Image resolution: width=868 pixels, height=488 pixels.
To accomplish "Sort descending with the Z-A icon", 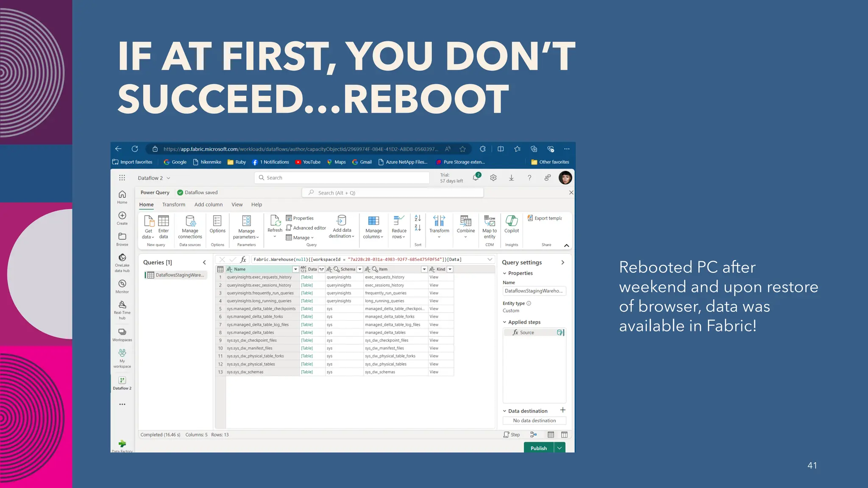I will pos(418,228).
